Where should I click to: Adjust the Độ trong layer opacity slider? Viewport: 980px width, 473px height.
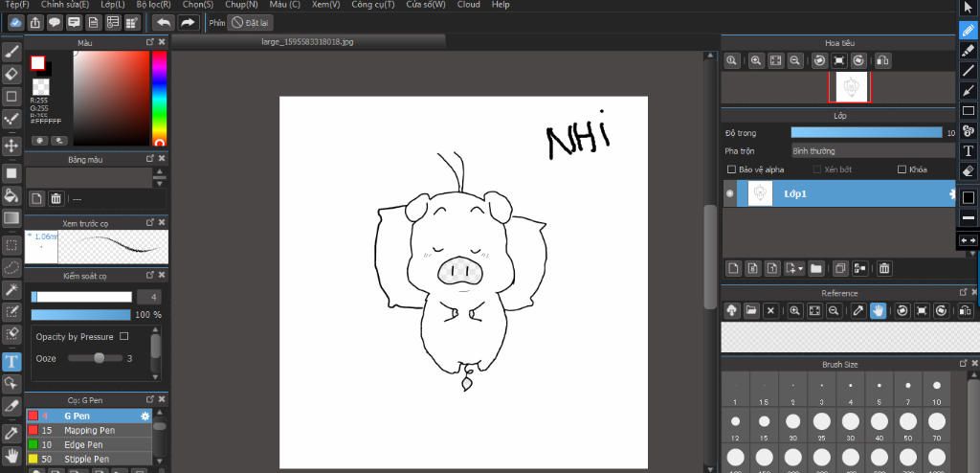[x=866, y=133]
